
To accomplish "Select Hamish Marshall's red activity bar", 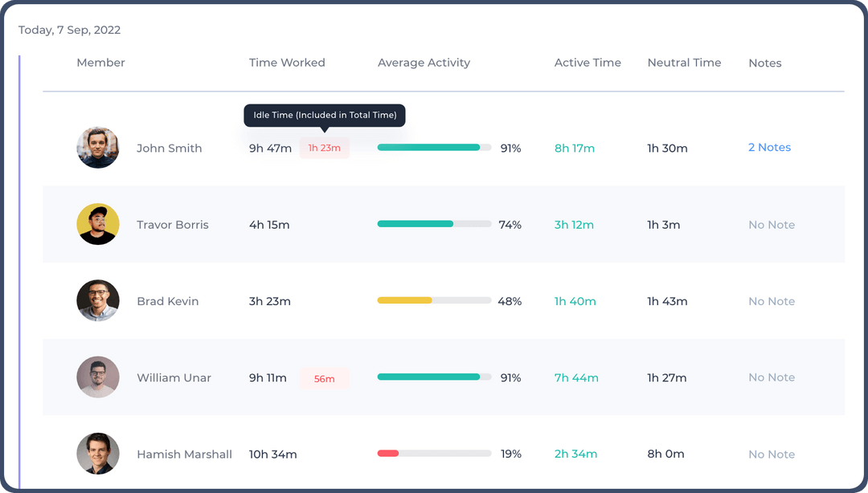I will point(388,452).
